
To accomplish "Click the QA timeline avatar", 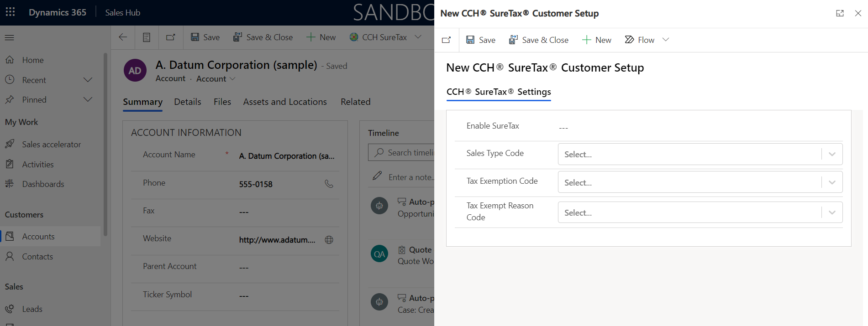I will pos(379,254).
